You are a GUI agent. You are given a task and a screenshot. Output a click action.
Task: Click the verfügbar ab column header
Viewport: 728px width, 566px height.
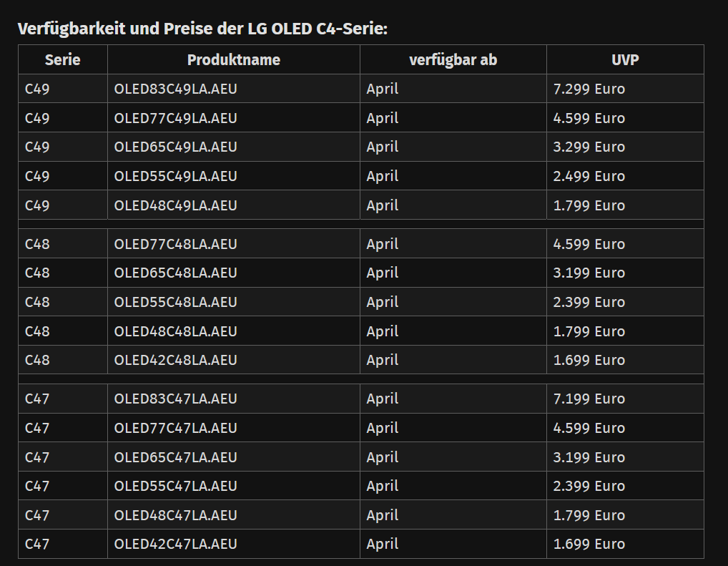(453, 60)
